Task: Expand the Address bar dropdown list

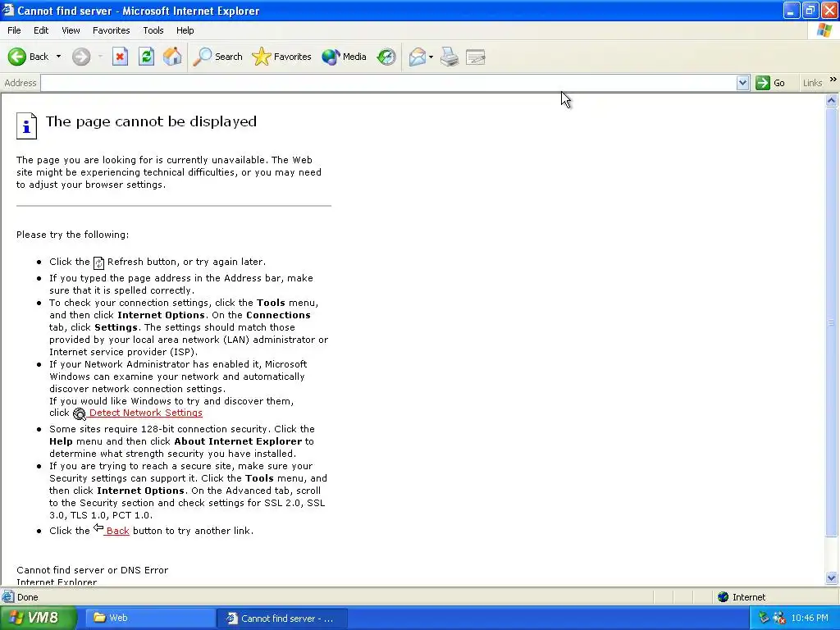Action: pos(742,83)
